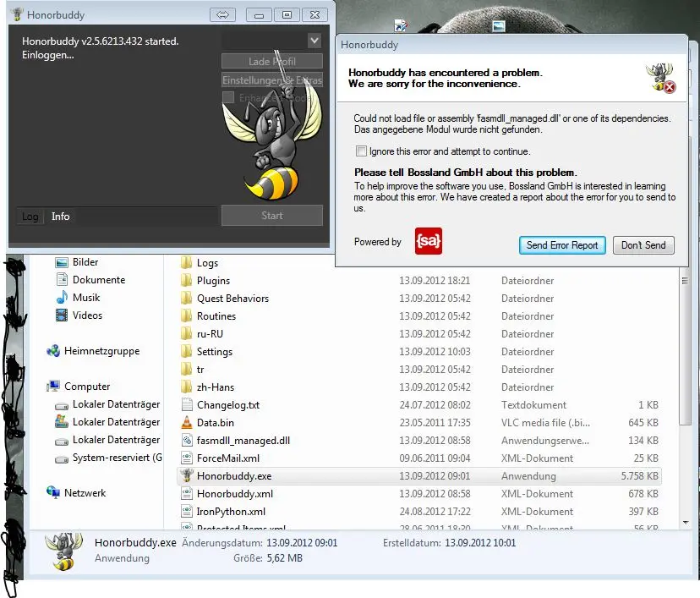
Task: Check 'Ignore this error and attempt to continue'
Action: 361,151
